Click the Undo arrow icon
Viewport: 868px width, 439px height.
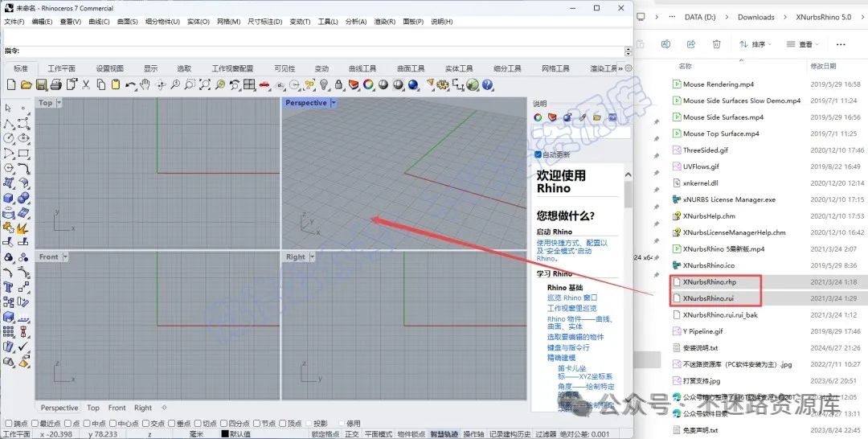click(x=131, y=84)
